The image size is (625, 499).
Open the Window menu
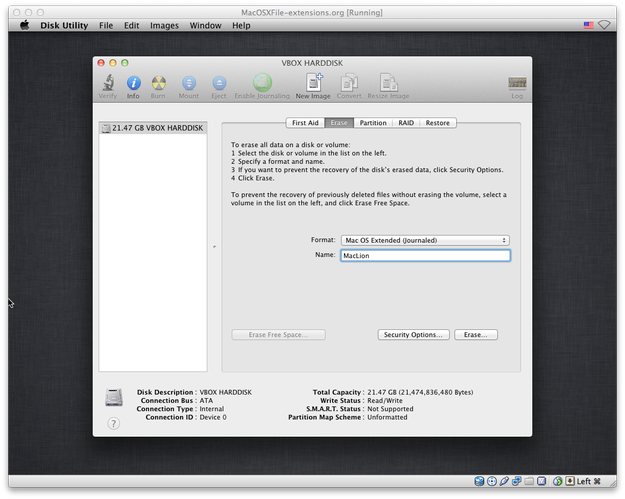pos(205,26)
